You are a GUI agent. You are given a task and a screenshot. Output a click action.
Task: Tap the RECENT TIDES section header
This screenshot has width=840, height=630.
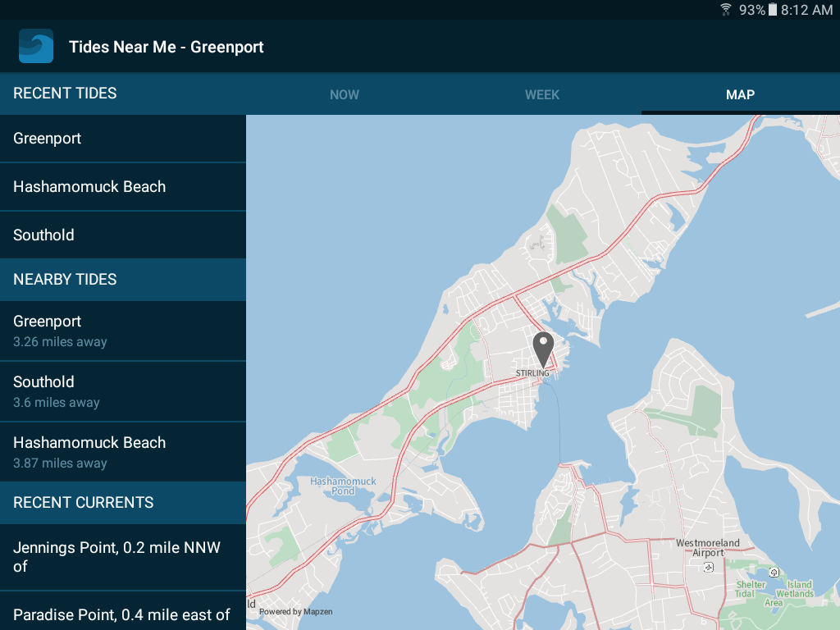(x=123, y=94)
